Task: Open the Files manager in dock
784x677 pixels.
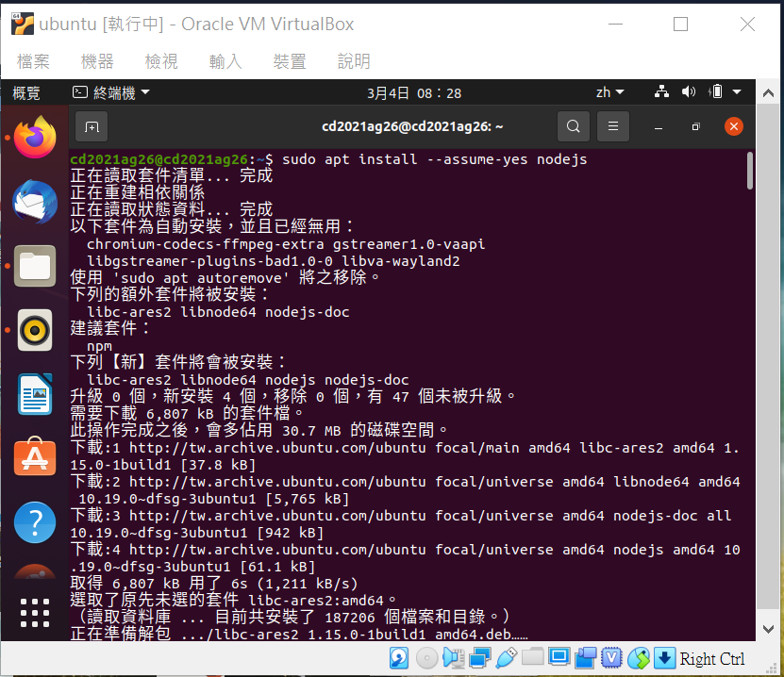Action: (x=35, y=266)
